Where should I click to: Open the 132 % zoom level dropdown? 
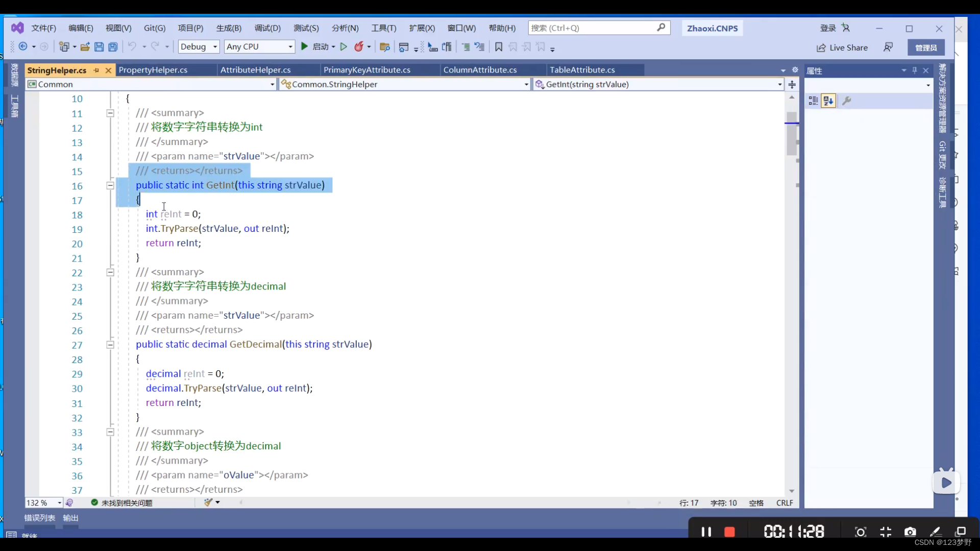click(x=44, y=503)
